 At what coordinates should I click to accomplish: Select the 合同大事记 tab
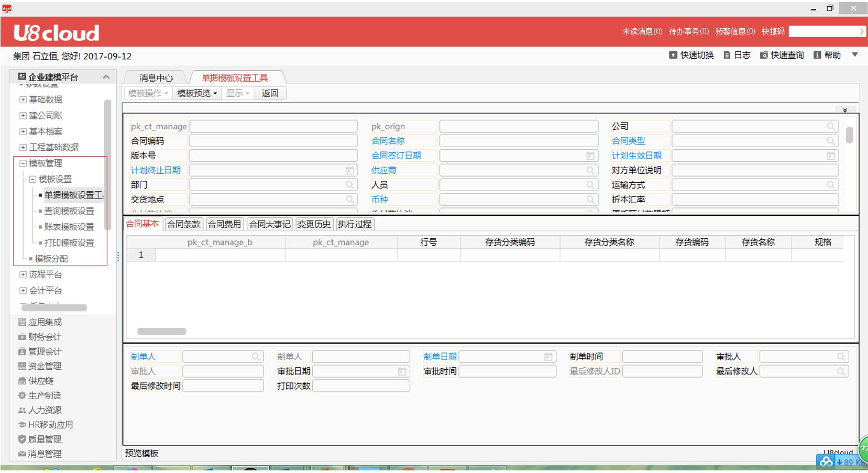(270, 224)
